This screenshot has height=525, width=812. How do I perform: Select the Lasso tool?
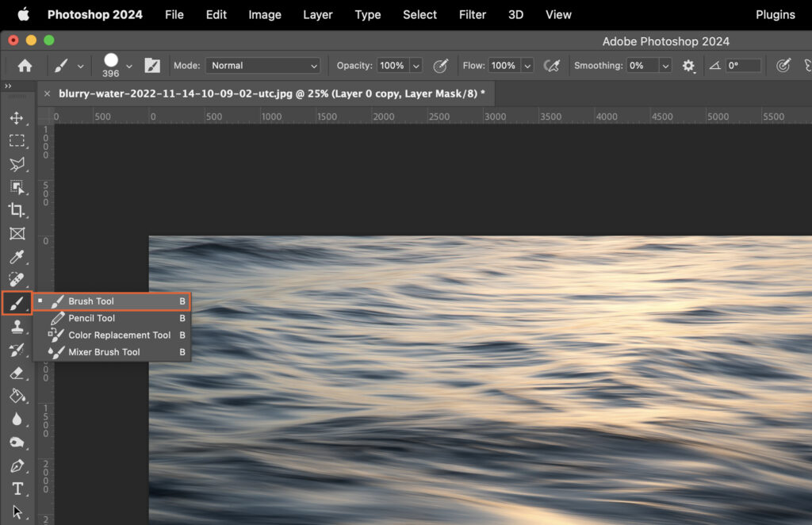(18, 164)
